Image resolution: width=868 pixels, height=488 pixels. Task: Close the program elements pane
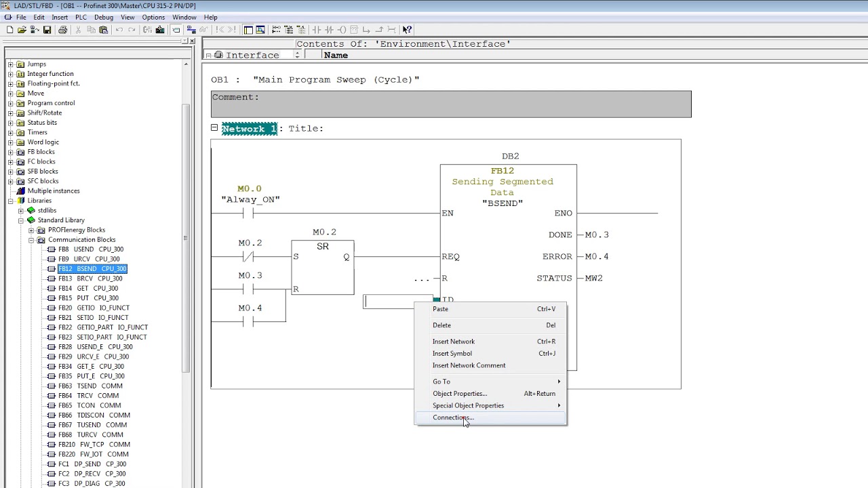pyautogui.click(x=192, y=41)
